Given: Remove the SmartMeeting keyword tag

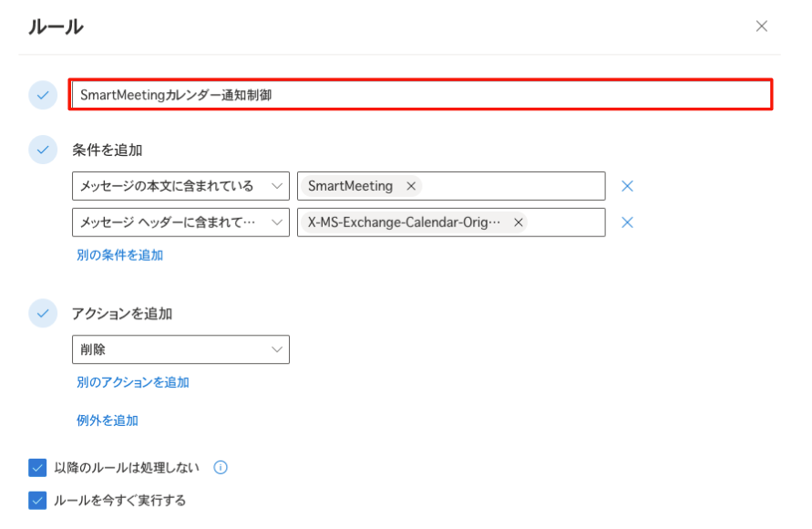Looking at the screenshot, I should pyautogui.click(x=411, y=186).
